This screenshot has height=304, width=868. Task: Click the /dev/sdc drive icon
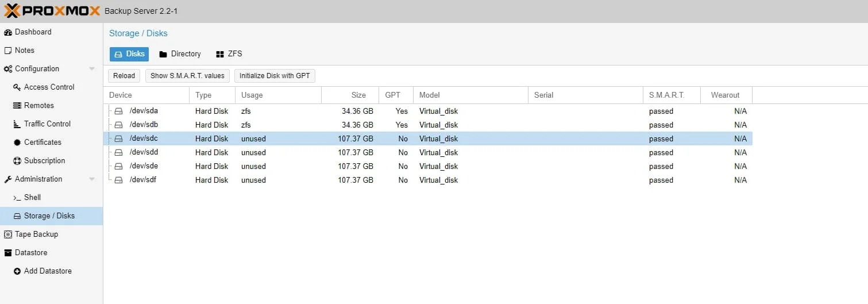point(119,138)
